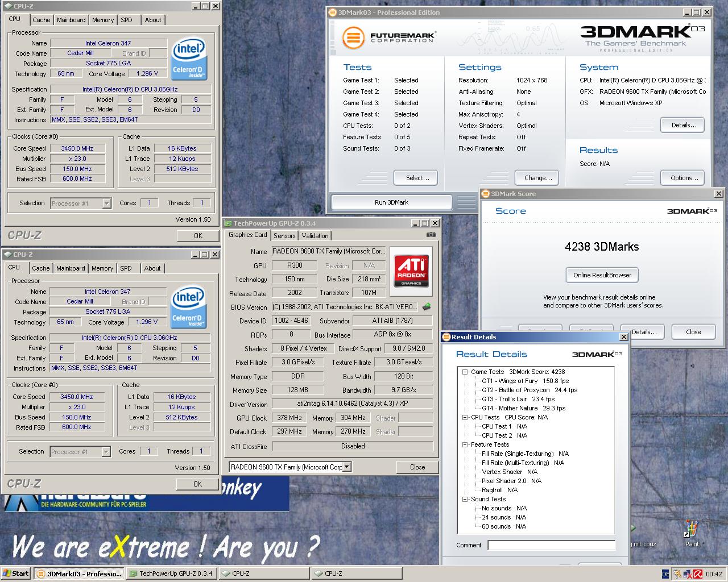Collapse the Feature Tests tree node
Screen dimensions: 728x582
465,444
